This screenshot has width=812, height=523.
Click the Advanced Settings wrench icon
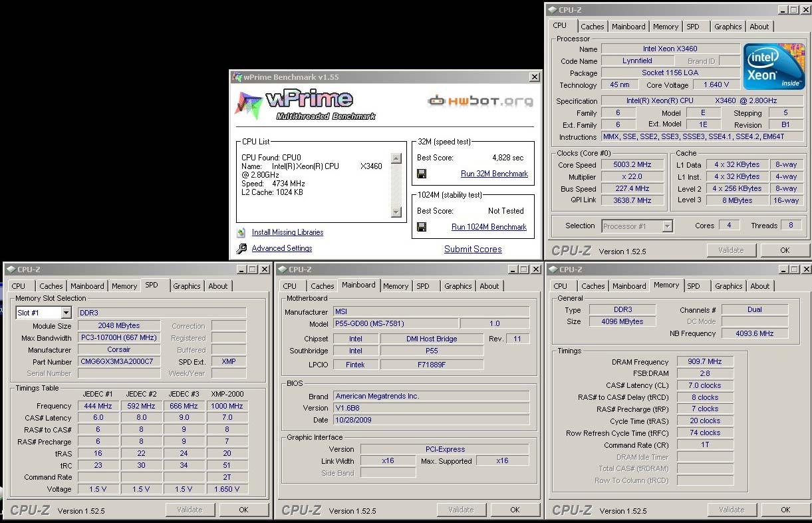241,249
